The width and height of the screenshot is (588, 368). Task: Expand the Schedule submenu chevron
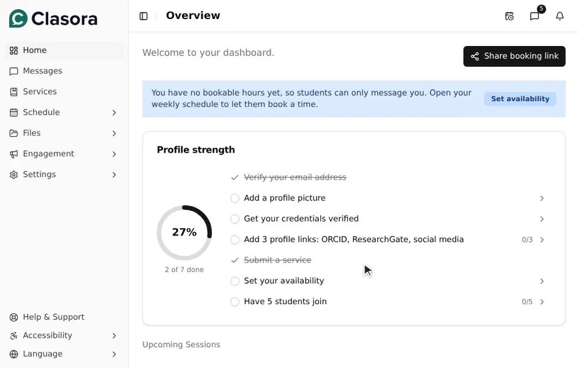(114, 113)
